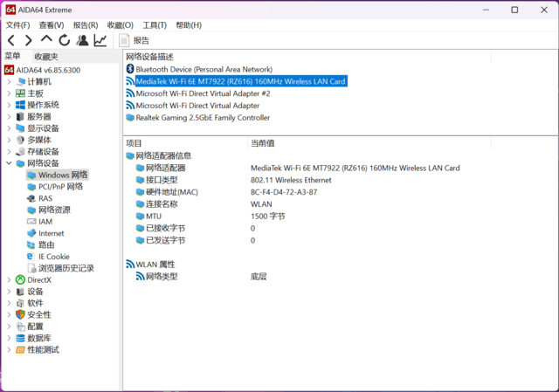This screenshot has height=392, width=559.
Task: Expand the 配置 tree node
Action: pos(9,327)
